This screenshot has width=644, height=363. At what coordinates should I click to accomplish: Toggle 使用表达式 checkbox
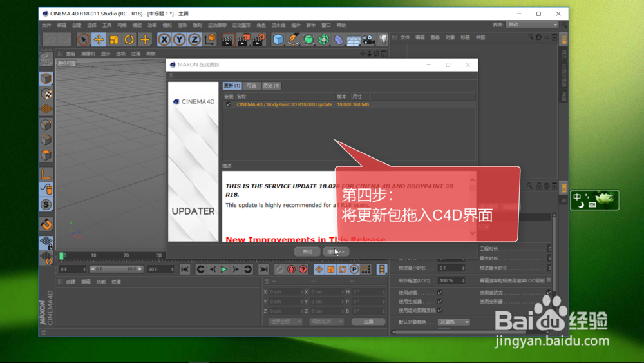549,292
